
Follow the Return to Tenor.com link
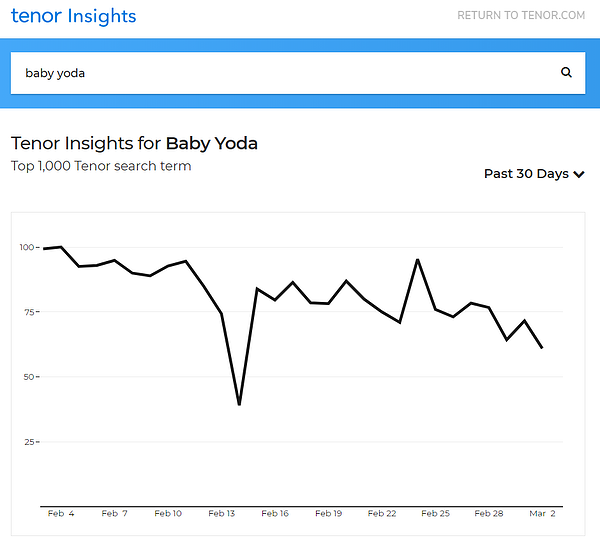(x=520, y=16)
